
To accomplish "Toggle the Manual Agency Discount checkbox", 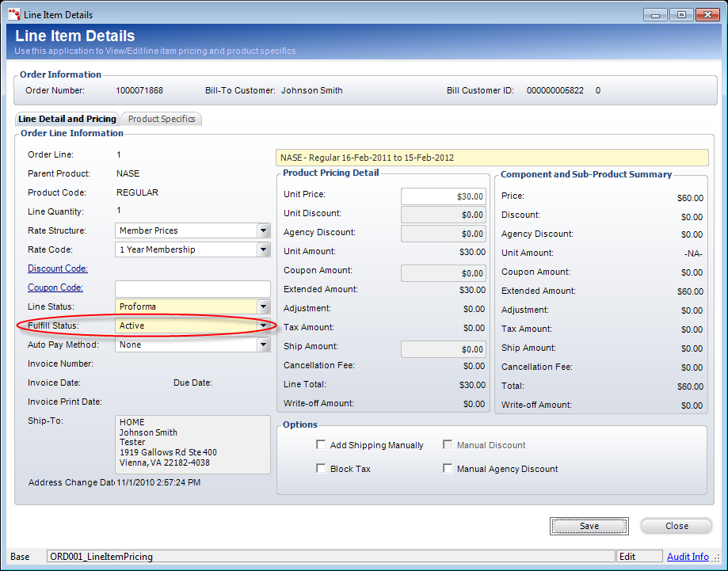I will 448,469.
